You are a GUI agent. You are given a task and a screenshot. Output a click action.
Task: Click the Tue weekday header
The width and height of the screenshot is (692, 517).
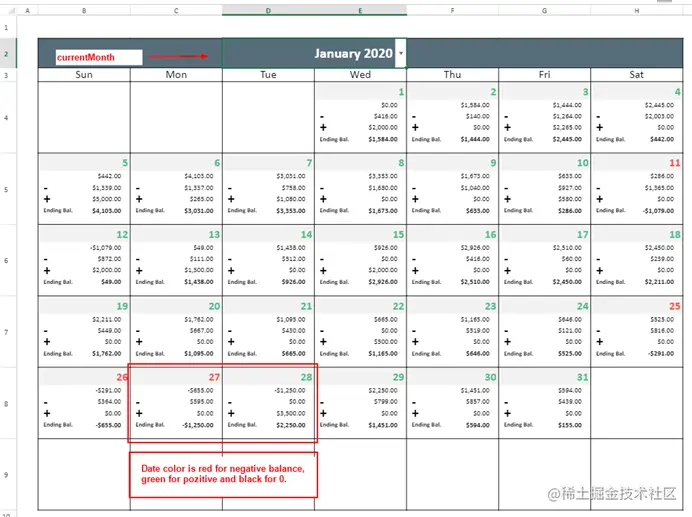(268, 75)
